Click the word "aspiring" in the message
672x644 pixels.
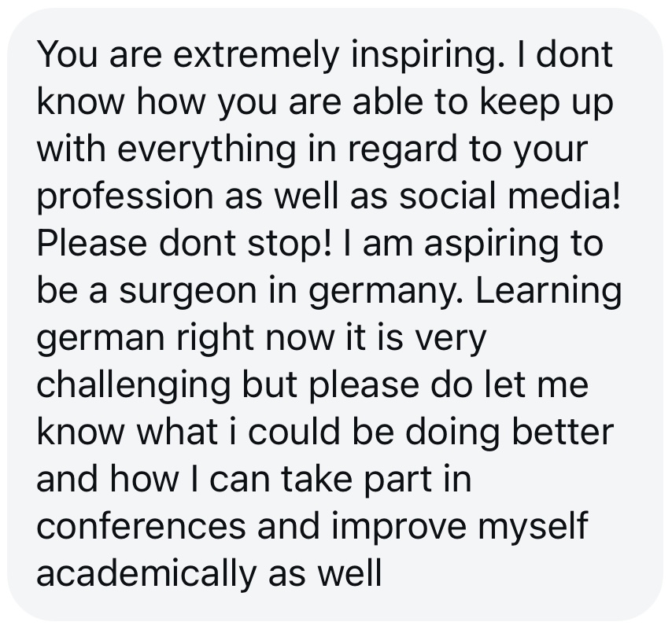(x=491, y=245)
